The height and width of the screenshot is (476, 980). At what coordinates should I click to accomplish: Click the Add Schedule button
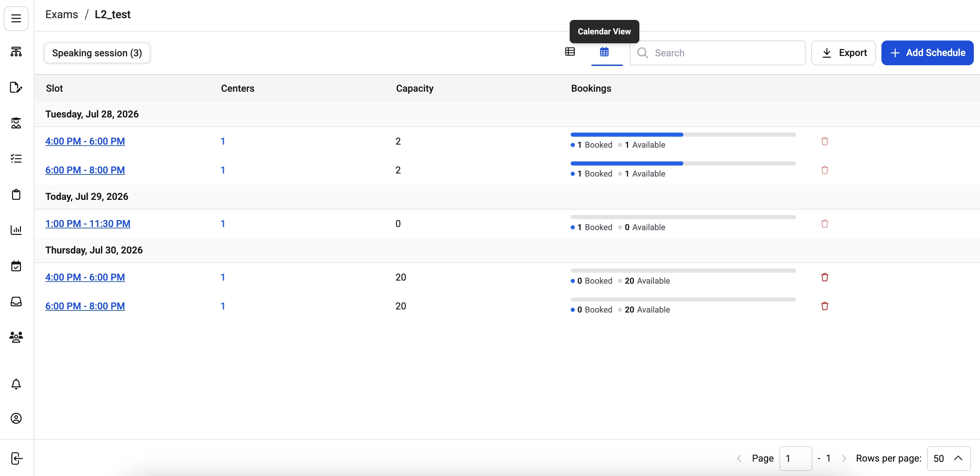[927, 53]
